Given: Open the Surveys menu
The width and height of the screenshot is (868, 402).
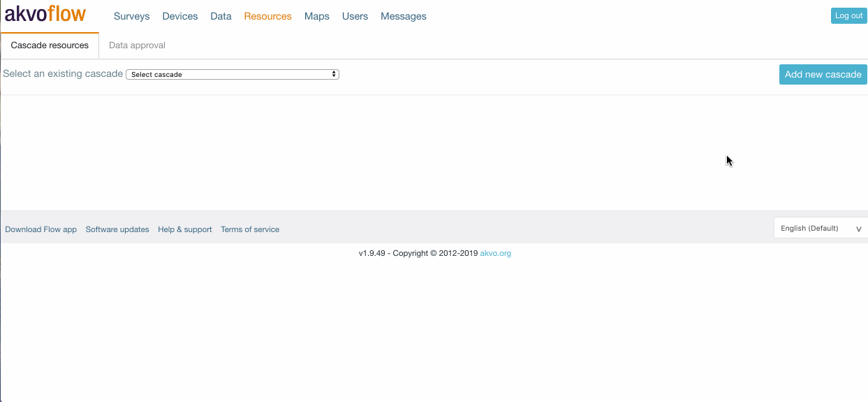Looking at the screenshot, I should click(x=131, y=16).
